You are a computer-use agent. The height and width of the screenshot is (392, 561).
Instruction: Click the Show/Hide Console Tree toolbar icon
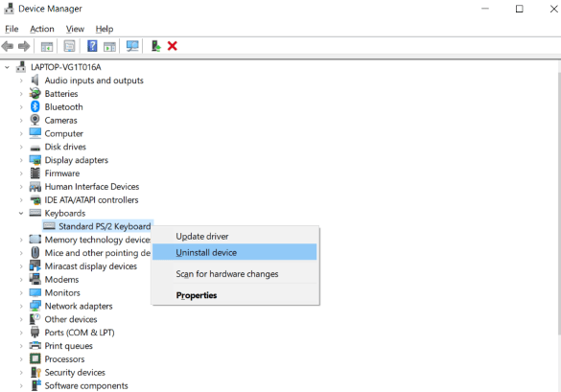[47, 47]
